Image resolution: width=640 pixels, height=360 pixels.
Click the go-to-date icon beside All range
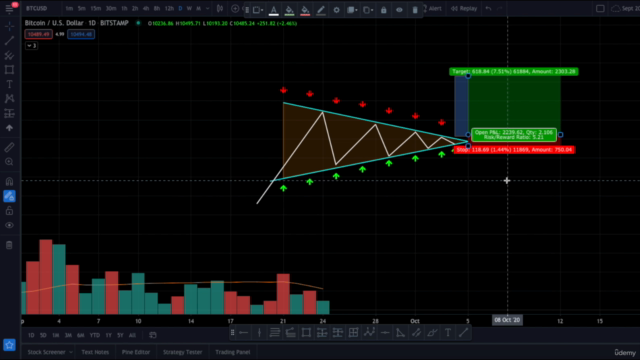153,335
